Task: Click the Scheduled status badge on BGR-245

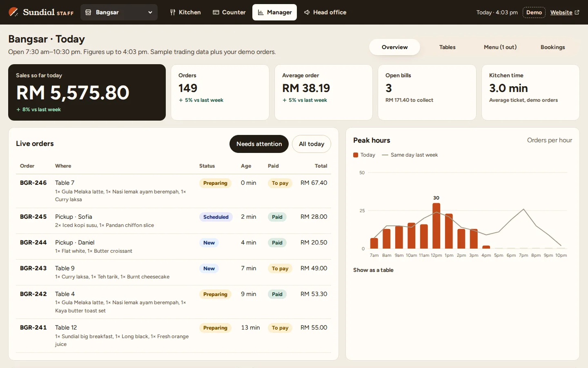Action: (x=216, y=217)
